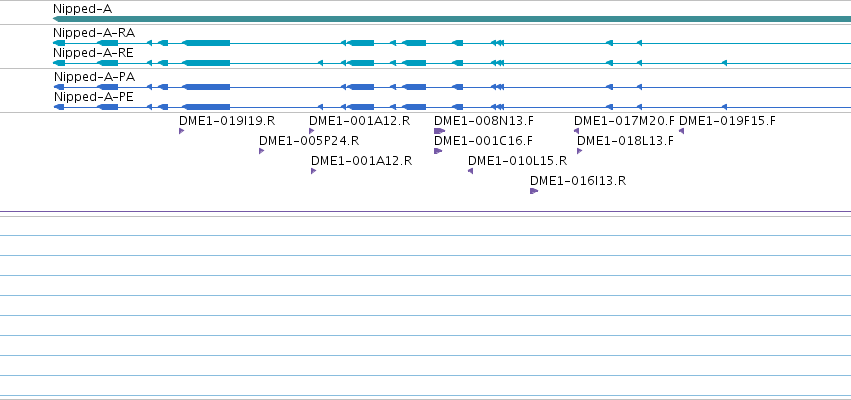Open the DME1-010L15.R label

click(x=517, y=161)
